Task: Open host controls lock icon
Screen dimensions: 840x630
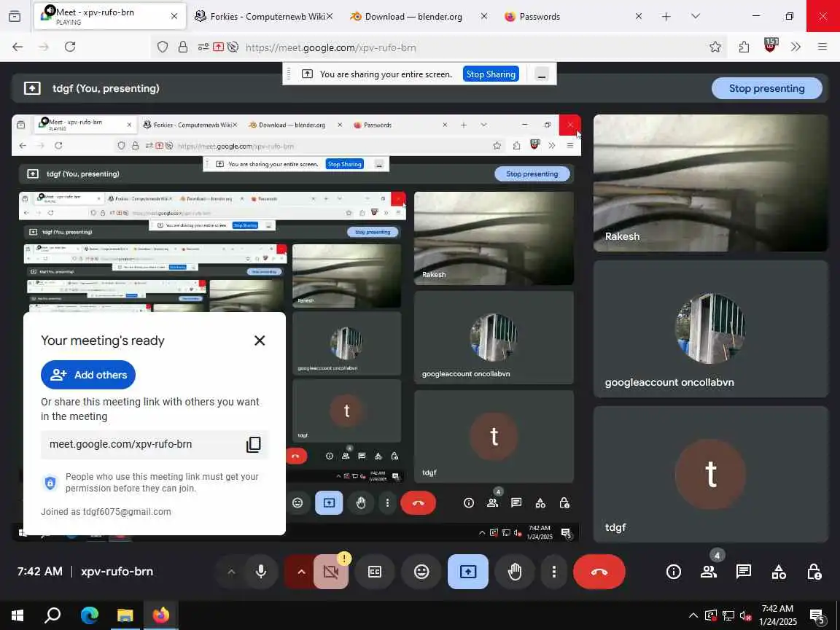Action: tap(814, 572)
